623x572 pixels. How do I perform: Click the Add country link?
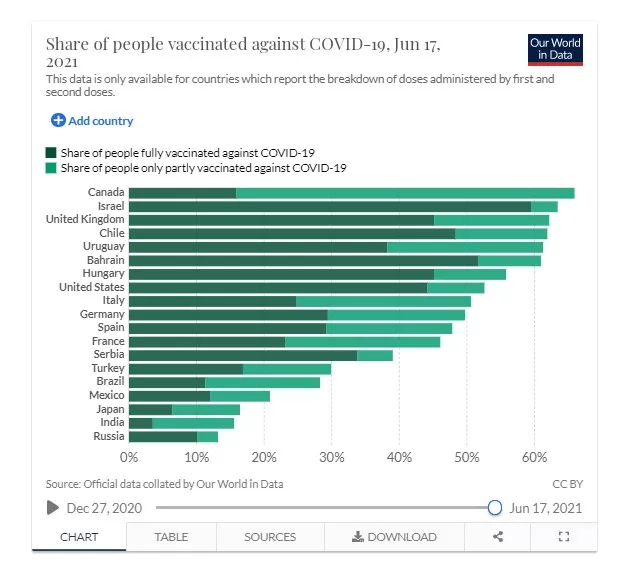coord(101,121)
